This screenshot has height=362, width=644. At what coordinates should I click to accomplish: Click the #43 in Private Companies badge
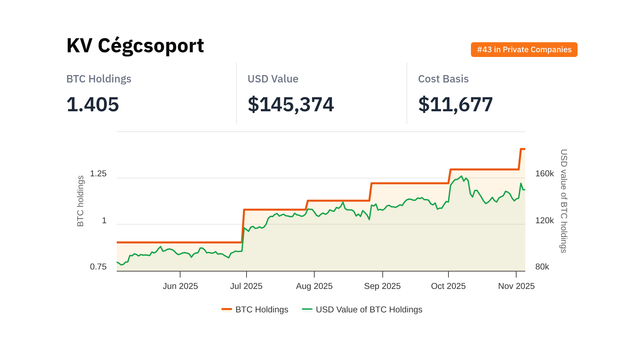click(524, 50)
